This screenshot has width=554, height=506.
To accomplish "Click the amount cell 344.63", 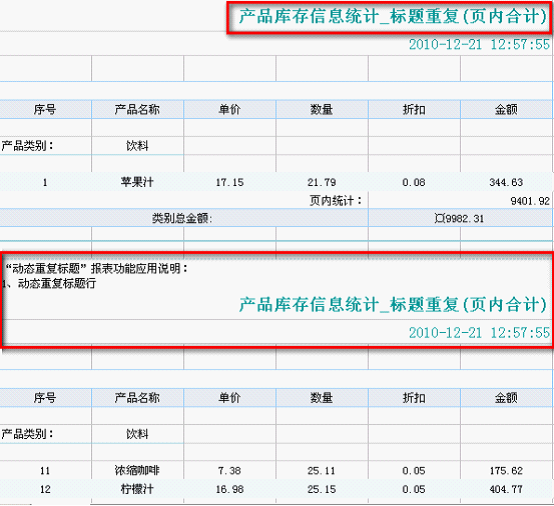I will pos(506,182).
